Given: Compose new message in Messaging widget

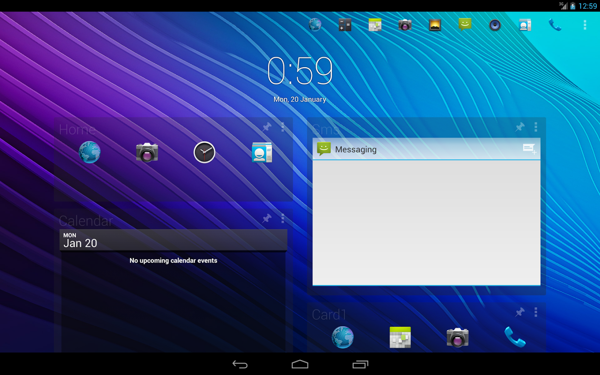Looking at the screenshot, I should 530,149.
